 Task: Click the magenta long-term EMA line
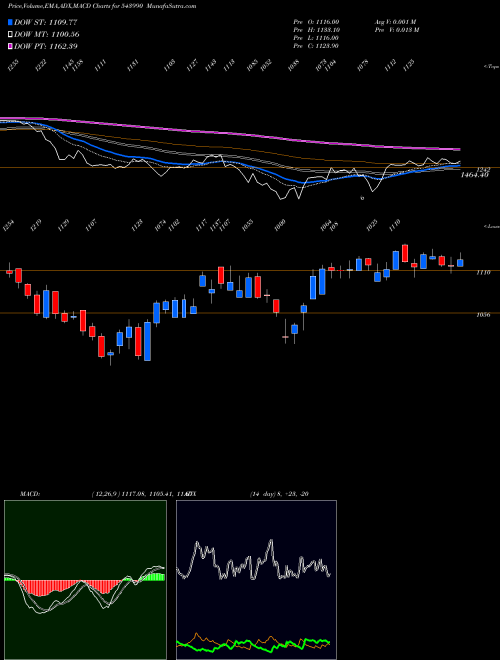tap(229, 133)
